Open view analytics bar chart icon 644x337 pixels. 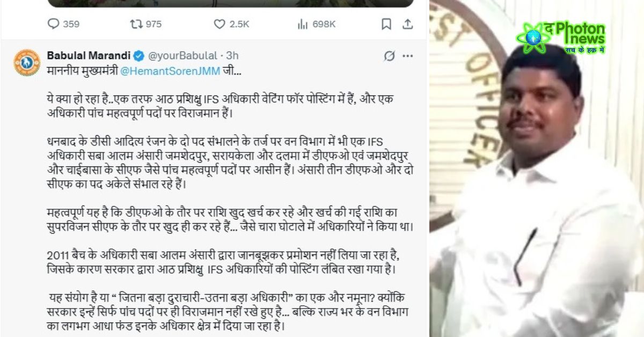303,24
